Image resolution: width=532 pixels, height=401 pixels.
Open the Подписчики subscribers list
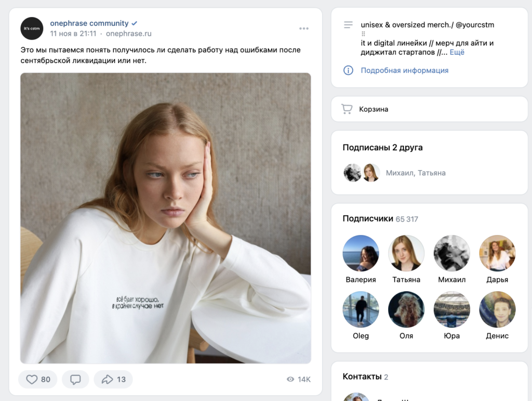367,218
